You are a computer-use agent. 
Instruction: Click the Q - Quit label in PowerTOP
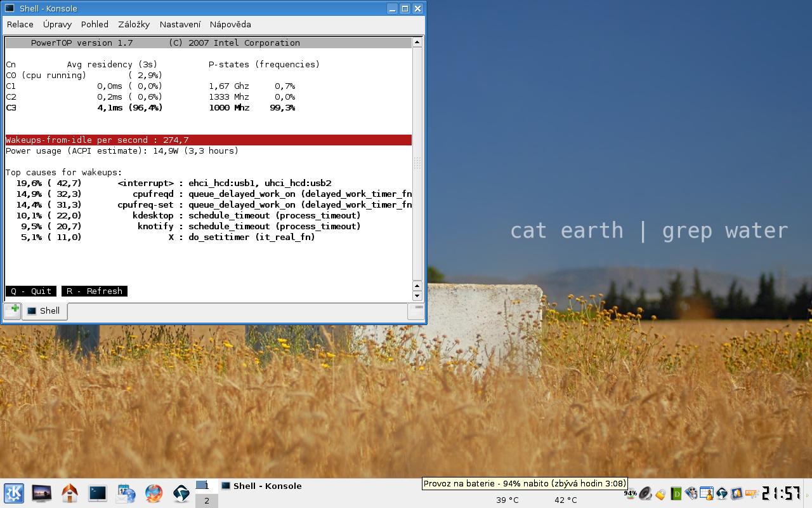[31, 291]
